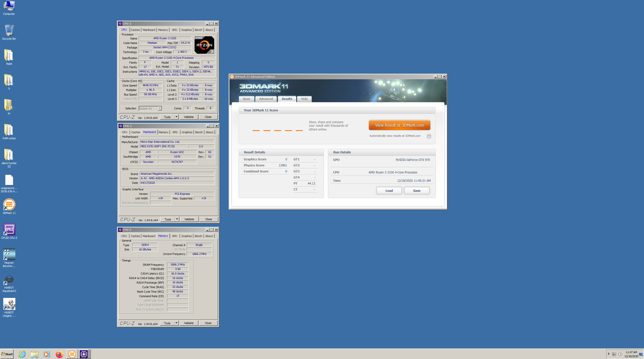This screenshot has width=644, height=359.
Task: Click the PT value 44.13
Action: [x=311, y=184]
